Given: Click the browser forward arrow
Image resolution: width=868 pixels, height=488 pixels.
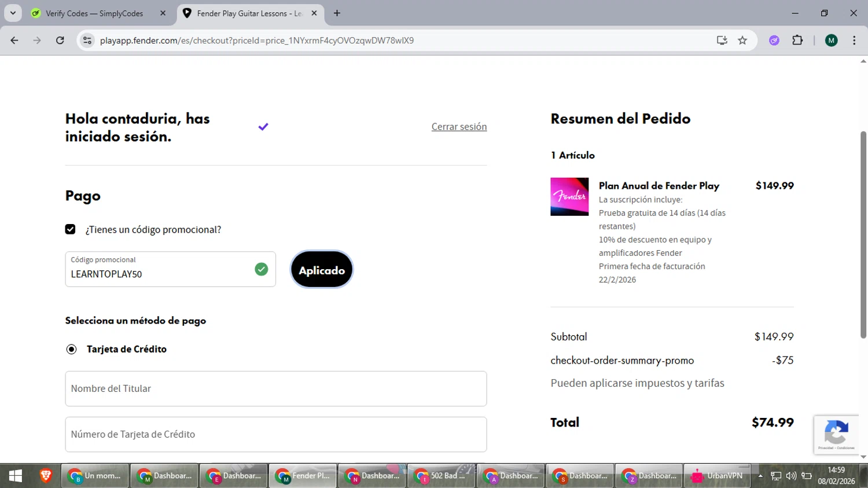Looking at the screenshot, I should (x=37, y=41).
